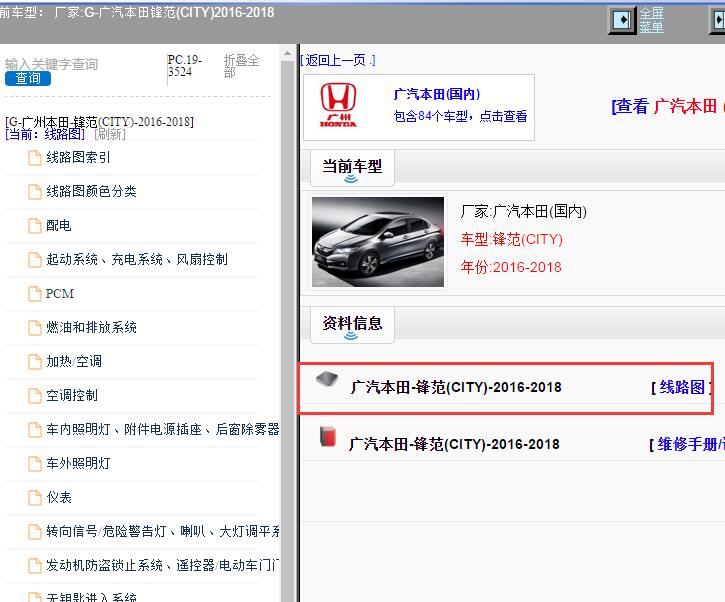Click [G-广州本田-锋范(CITY)-2016-2018] heading
Screen dimensions: 725x602
[99, 122]
